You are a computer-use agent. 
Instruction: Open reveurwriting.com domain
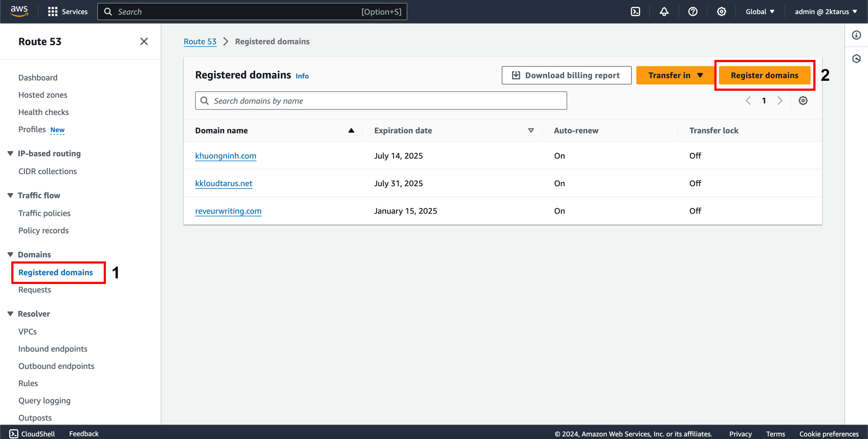pyautogui.click(x=228, y=211)
